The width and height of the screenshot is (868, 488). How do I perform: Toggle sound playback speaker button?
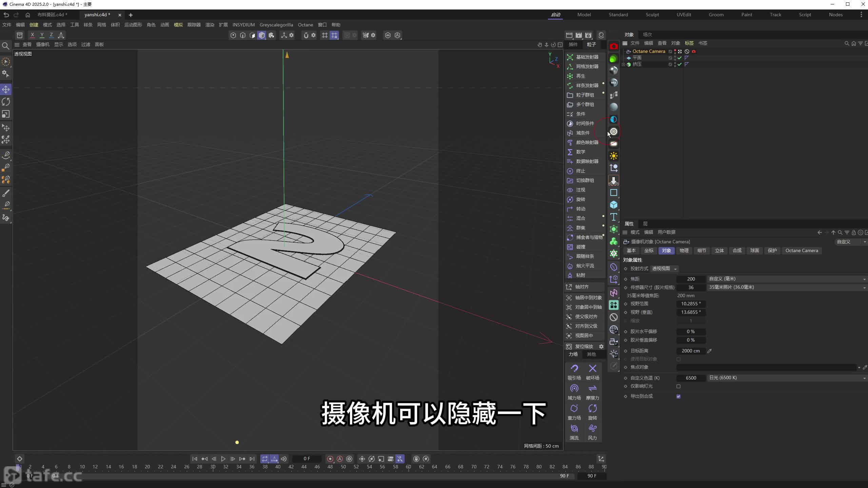tap(284, 459)
